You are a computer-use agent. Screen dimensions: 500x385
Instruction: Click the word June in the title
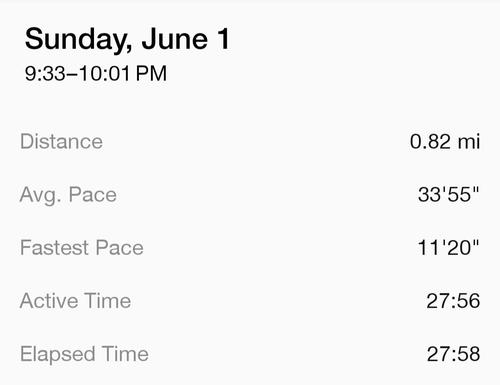pyautogui.click(x=175, y=39)
